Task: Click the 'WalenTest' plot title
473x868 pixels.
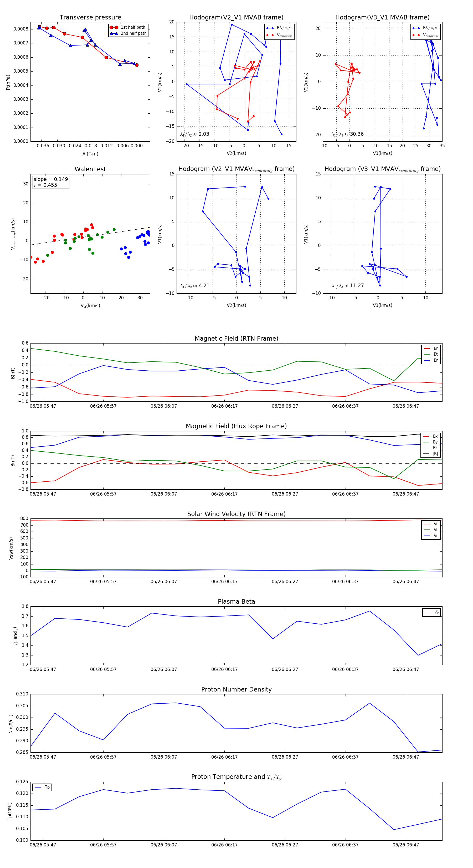Action: [90, 169]
